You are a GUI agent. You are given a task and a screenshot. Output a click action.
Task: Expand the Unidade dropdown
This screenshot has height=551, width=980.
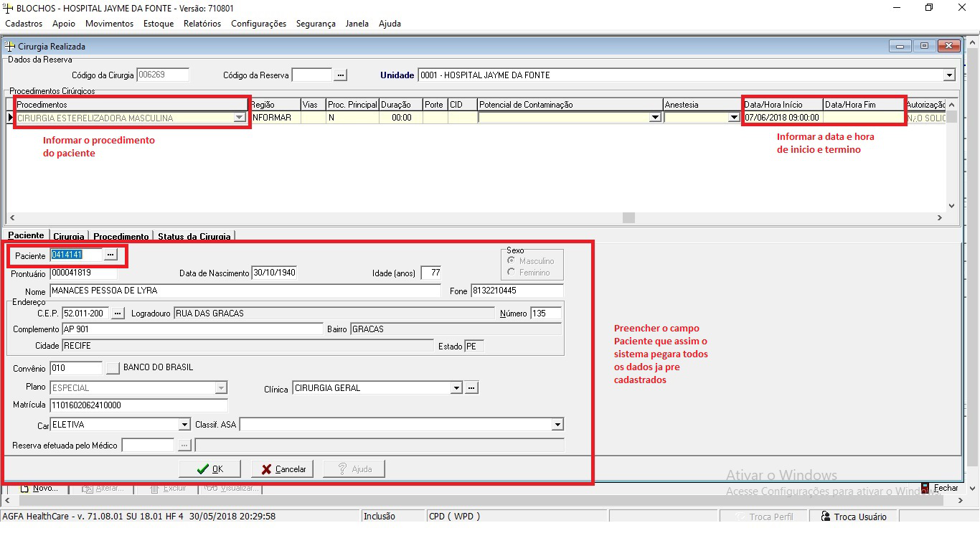coord(949,75)
